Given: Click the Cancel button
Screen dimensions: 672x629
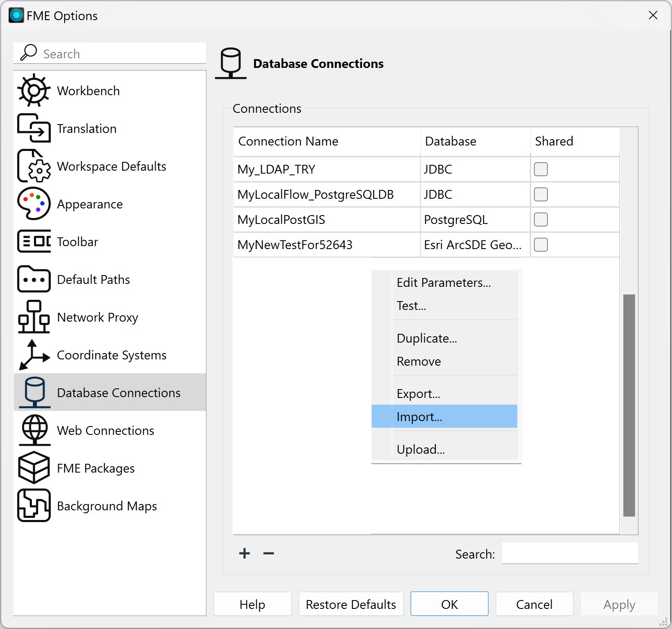Looking at the screenshot, I should [534, 604].
